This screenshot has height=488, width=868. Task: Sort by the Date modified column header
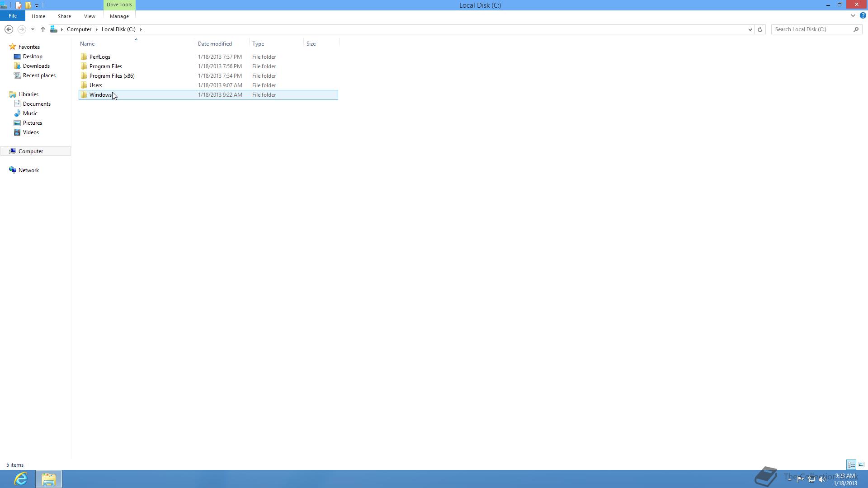click(215, 44)
